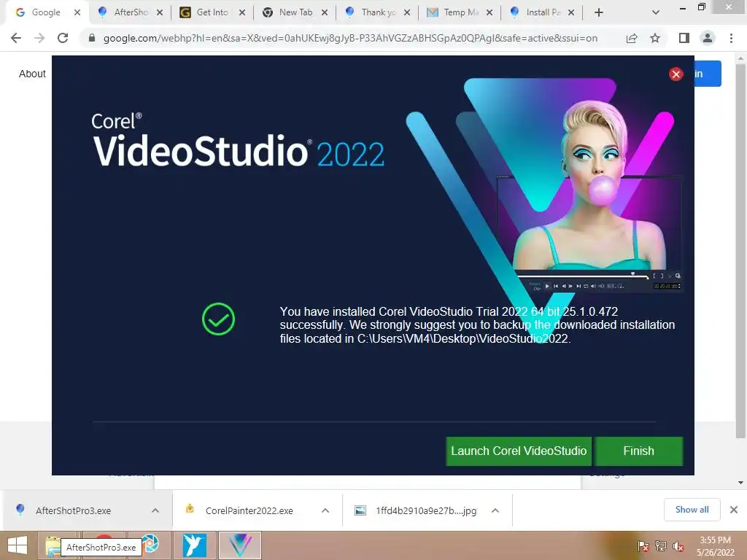Switch to the New Tab tab
Image resolution: width=747 pixels, height=560 pixels.
coord(295,12)
